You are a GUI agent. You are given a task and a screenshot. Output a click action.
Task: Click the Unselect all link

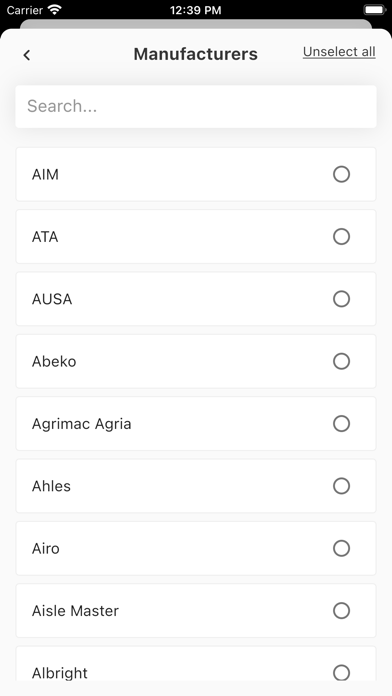[x=339, y=52]
